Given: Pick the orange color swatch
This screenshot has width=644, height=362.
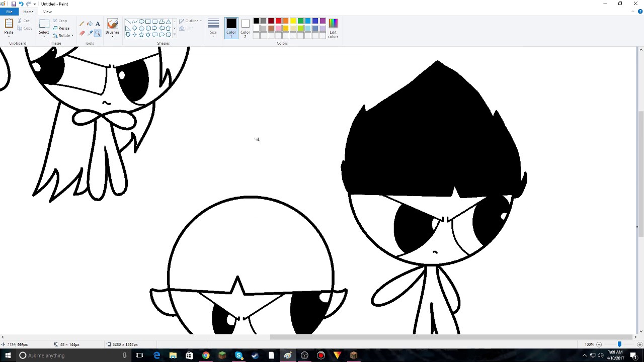Looking at the screenshot, I should tap(286, 21).
